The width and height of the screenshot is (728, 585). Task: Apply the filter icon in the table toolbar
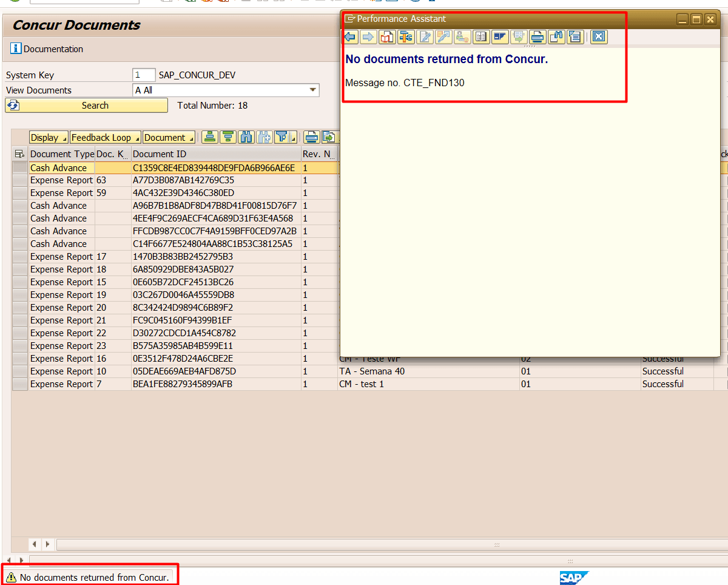(x=282, y=137)
